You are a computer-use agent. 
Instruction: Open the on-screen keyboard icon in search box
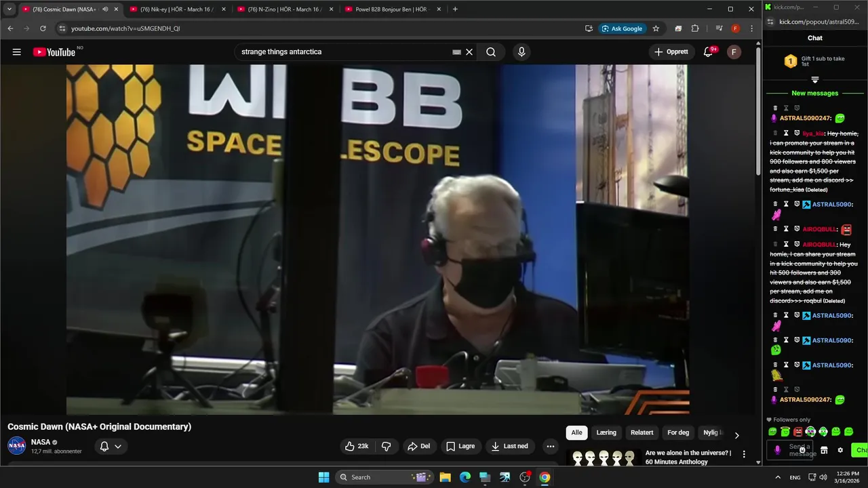click(x=456, y=52)
